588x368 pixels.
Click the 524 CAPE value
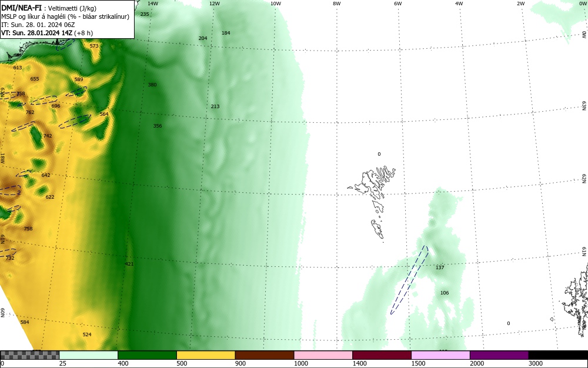(x=87, y=334)
